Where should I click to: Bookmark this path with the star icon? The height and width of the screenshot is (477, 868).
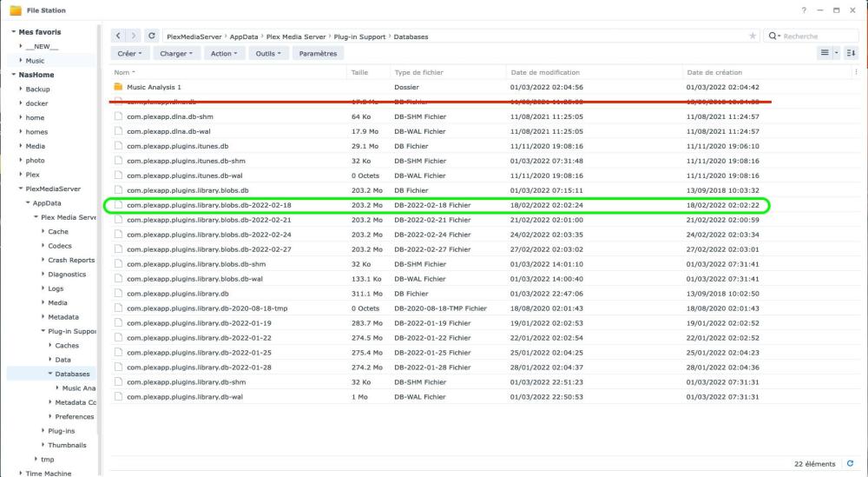752,36
